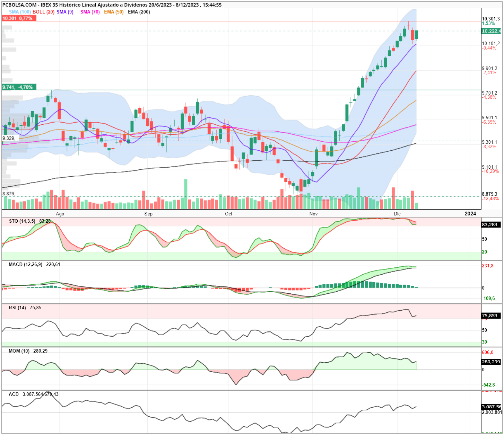Click the momentum scale value -542,8

pos(489,385)
